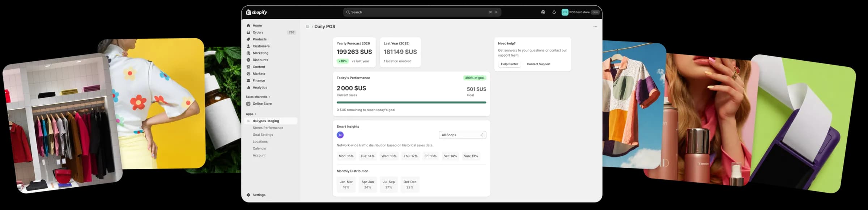Click the Thu: 17% traffic chip
Screen dimensions: 868x210
(x=410, y=156)
